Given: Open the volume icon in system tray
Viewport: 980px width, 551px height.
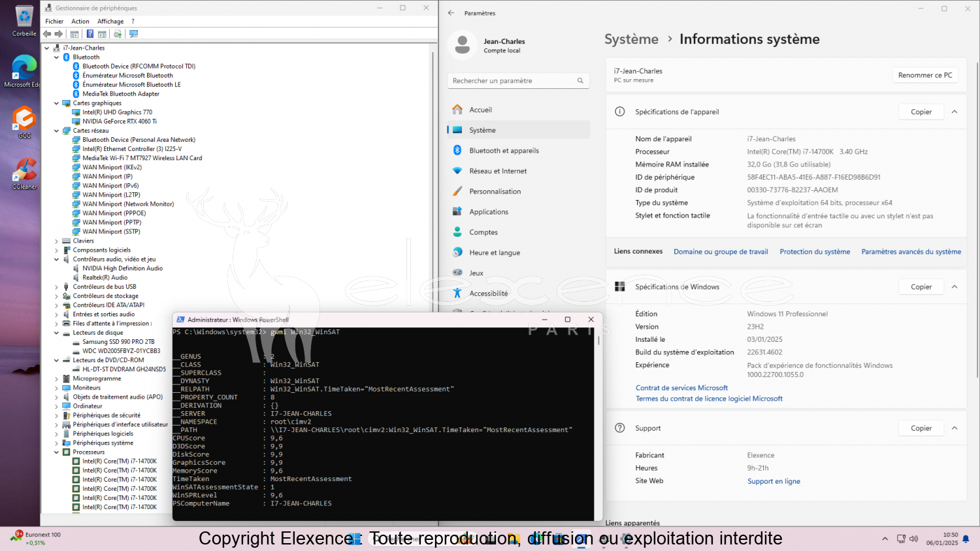Looking at the screenshot, I should tap(914, 539).
